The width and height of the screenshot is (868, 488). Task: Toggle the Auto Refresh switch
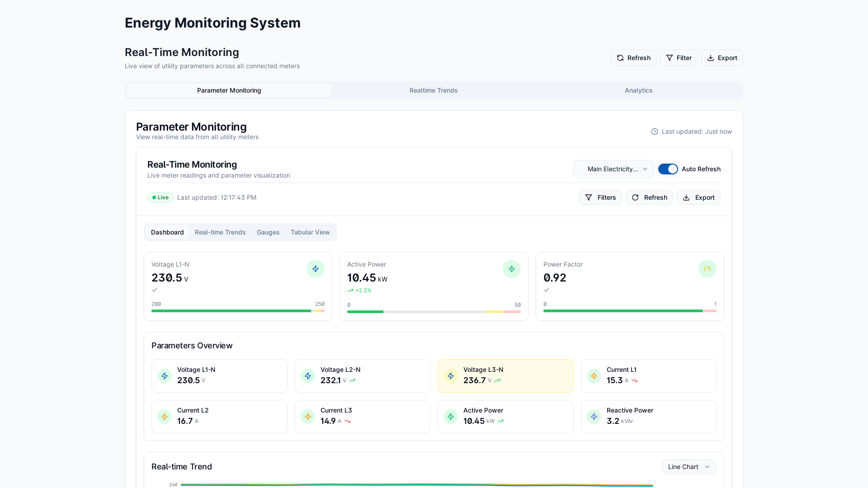coord(668,169)
